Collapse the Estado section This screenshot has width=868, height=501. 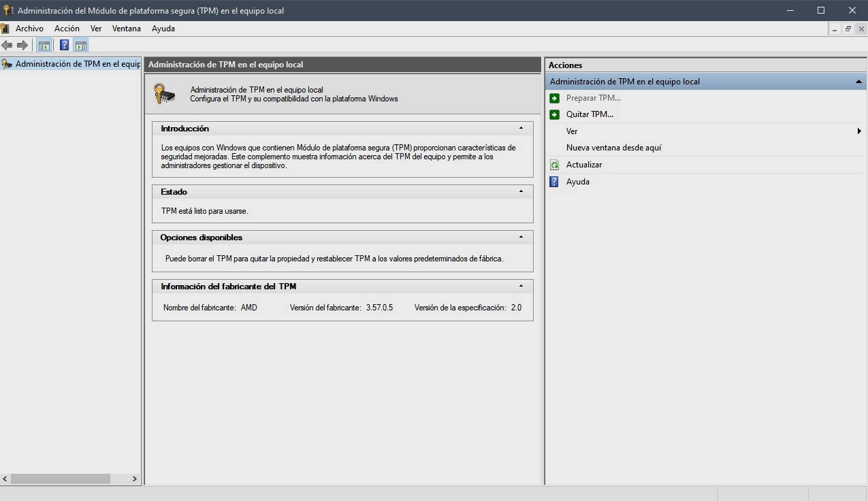(x=521, y=191)
